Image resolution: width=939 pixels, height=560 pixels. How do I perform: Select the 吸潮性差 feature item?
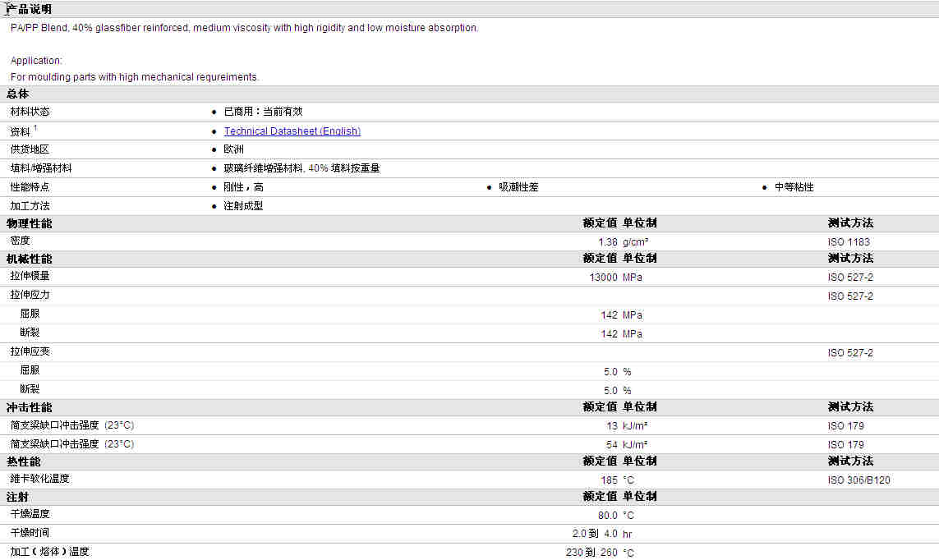(518, 187)
